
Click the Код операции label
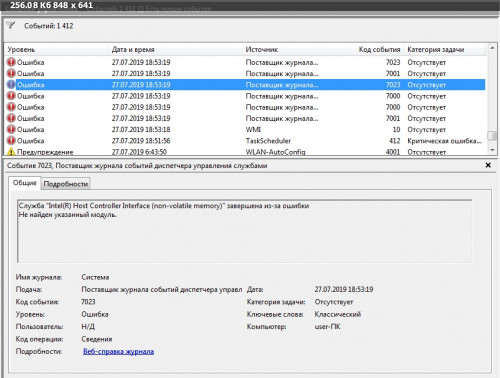[39, 339]
